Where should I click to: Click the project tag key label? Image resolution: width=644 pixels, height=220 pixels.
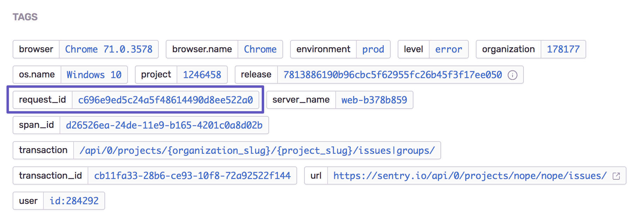point(156,75)
